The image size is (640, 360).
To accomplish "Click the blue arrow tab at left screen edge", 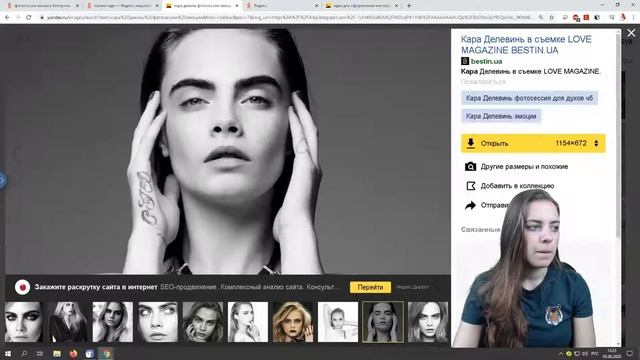I will (2, 180).
